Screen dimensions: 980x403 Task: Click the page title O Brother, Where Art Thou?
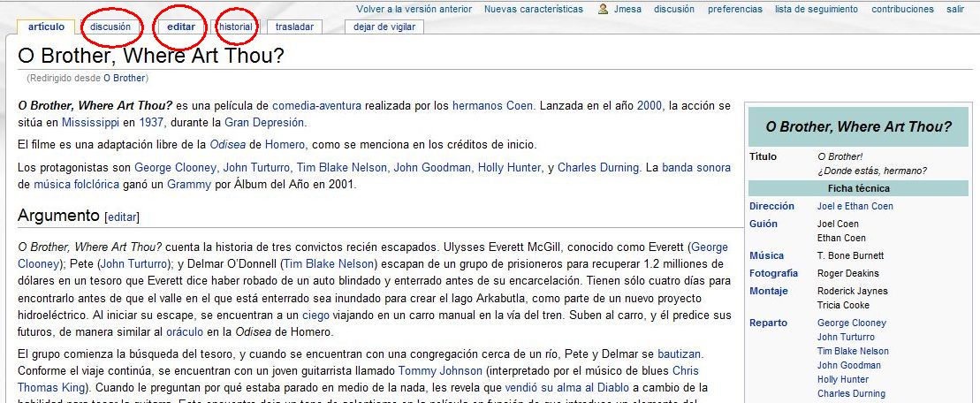(150, 57)
